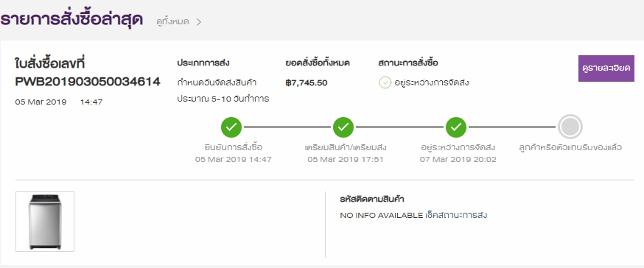Viewport: 644px width, 268px height.
Task: Click green checkmark for อยู่ระหว่างการจัดส่ง step
Action: [x=456, y=127]
